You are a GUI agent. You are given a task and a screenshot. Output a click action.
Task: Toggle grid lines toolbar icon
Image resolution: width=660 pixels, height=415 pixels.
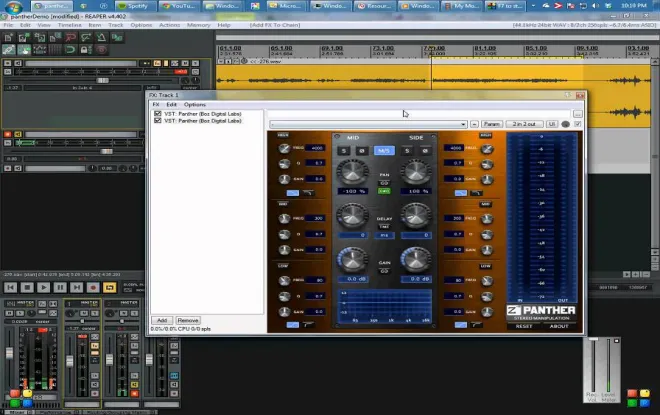coord(55,50)
